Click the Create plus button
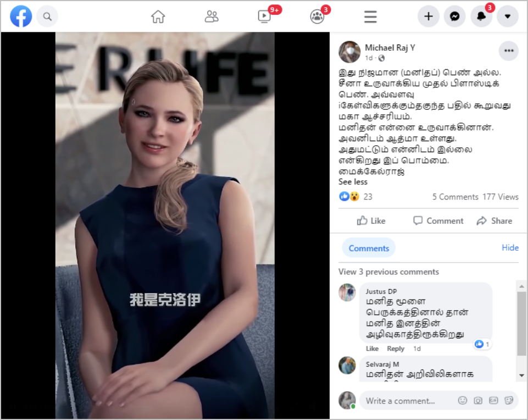The width and height of the screenshot is (528, 420). (429, 16)
